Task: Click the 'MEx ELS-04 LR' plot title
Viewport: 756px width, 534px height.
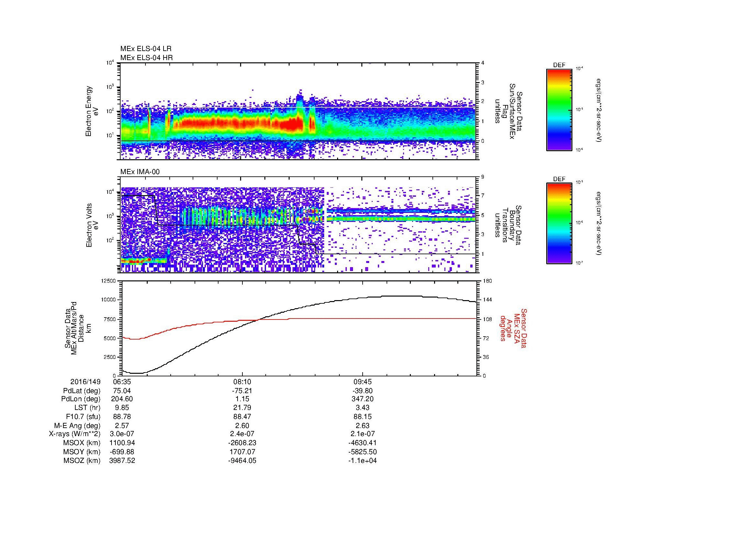Action: click(146, 49)
